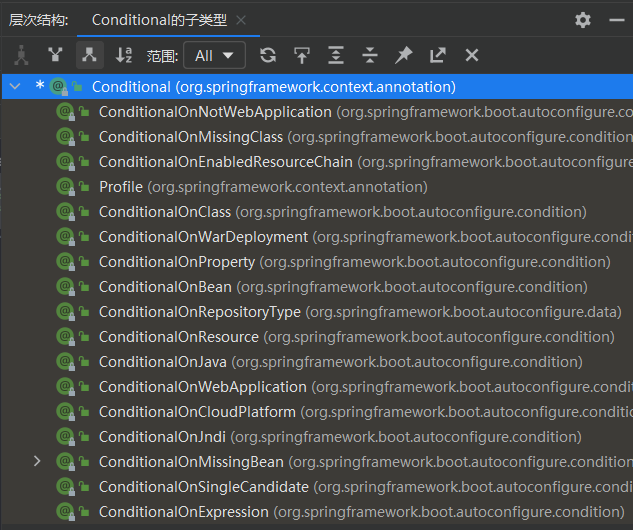Select ConditionalOnJndi row
The height and width of the screenshot is (530, 633).
(x=317, y=437)
